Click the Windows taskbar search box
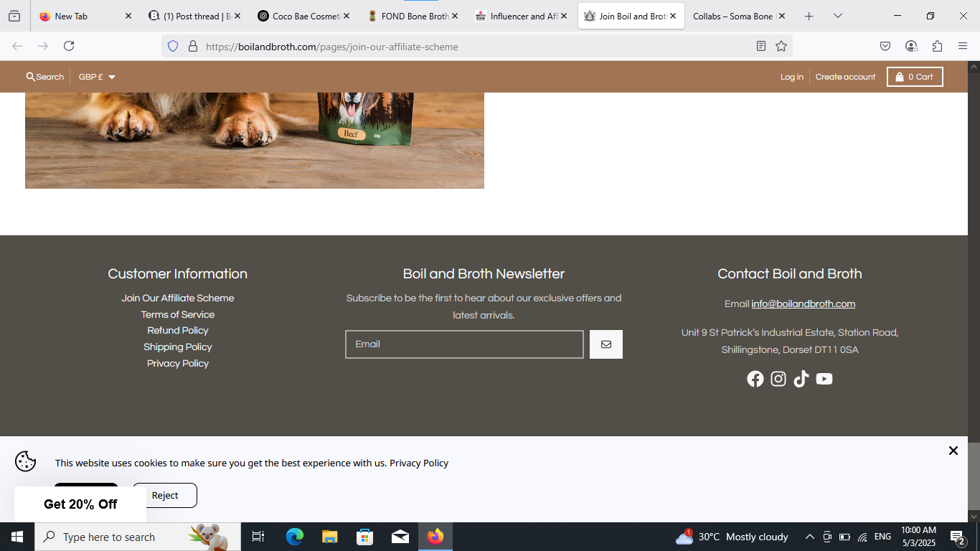 tap(138, 537)
